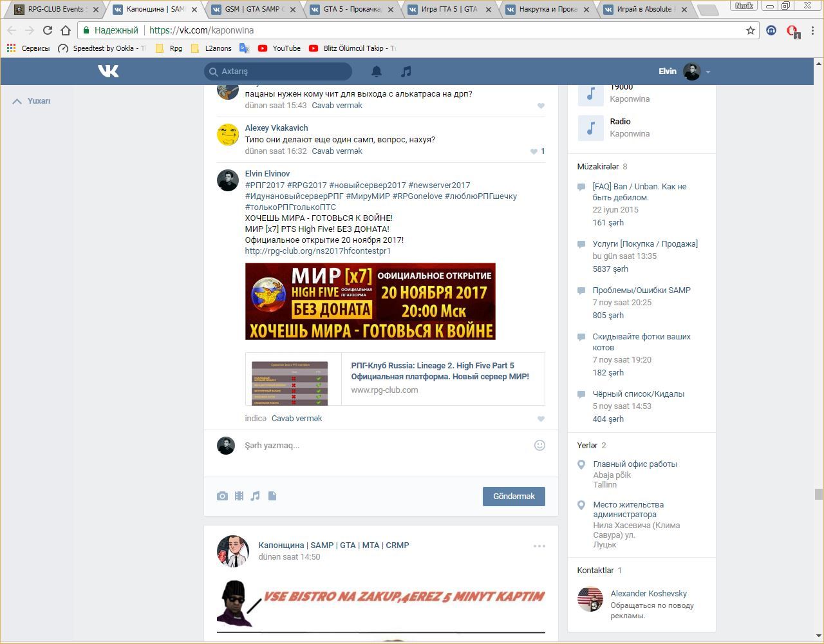Open the emoji smiley picker
Image resolution: width=824 pixels, height=644 pixels.
[x=539, y=445]
